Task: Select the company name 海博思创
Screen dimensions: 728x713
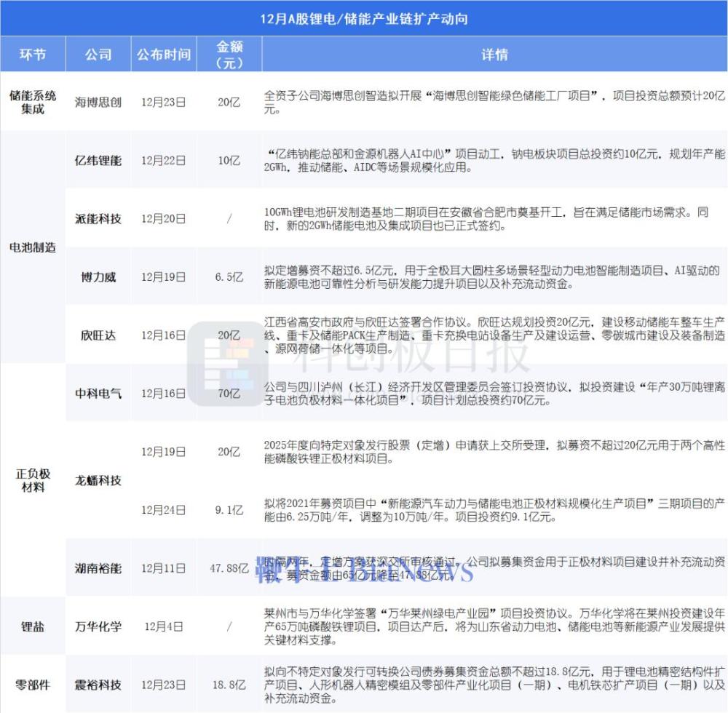Action: 98,103
